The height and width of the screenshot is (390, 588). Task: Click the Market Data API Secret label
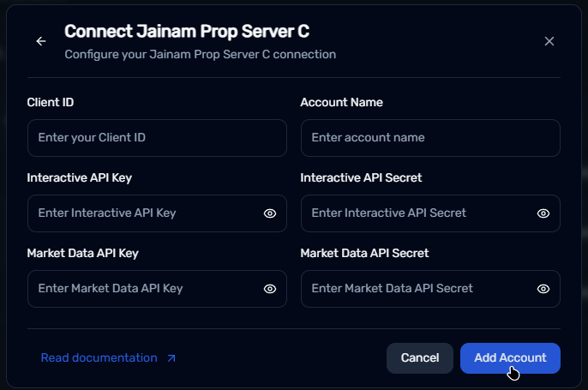coord(364,253)
